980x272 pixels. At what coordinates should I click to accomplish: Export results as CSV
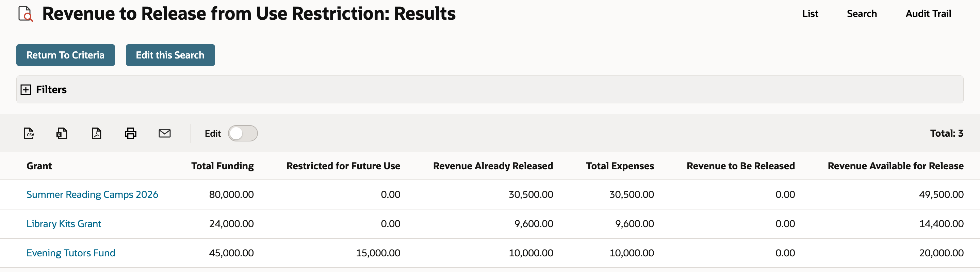click(29, 133)
